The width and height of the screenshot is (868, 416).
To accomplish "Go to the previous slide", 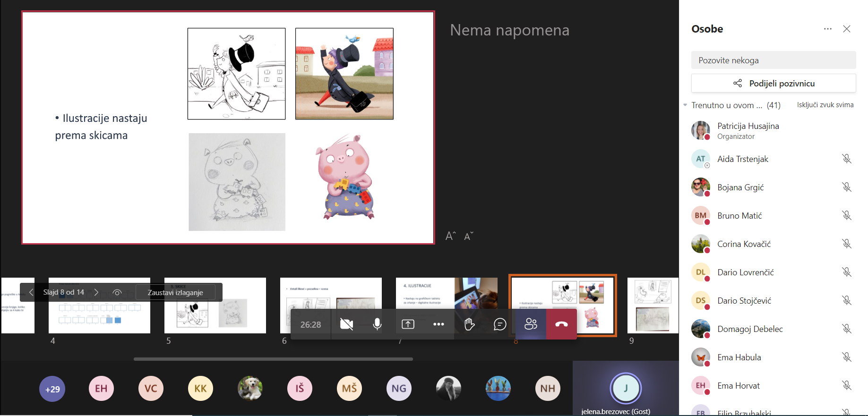I will click(x=31, y=292).
